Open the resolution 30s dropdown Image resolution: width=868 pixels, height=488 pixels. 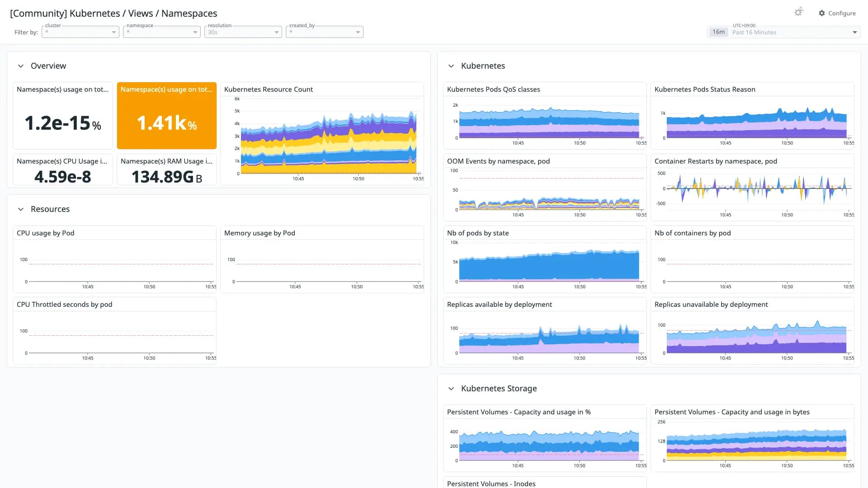243,32
